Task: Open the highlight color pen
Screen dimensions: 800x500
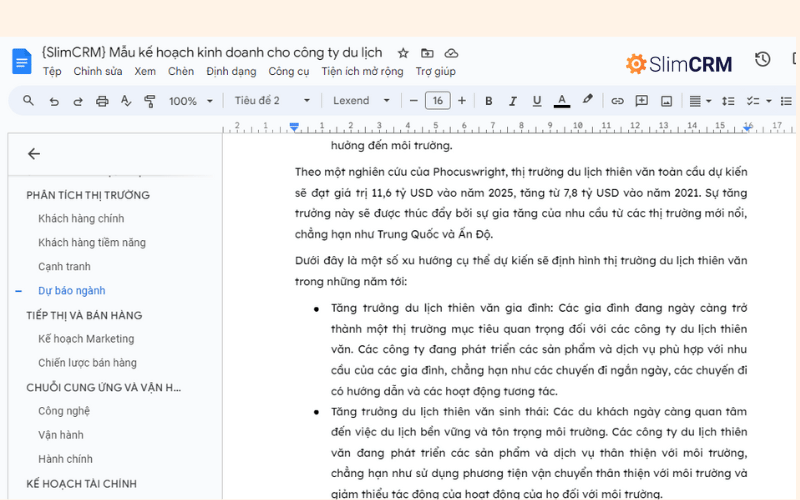Action: click(x=587, y=99)
